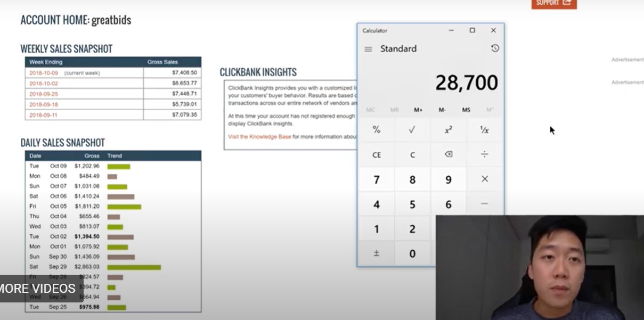Click the MORE VIDEOS overlay
Viewport: 644px width, 320px height.
[x=37, y=289]
